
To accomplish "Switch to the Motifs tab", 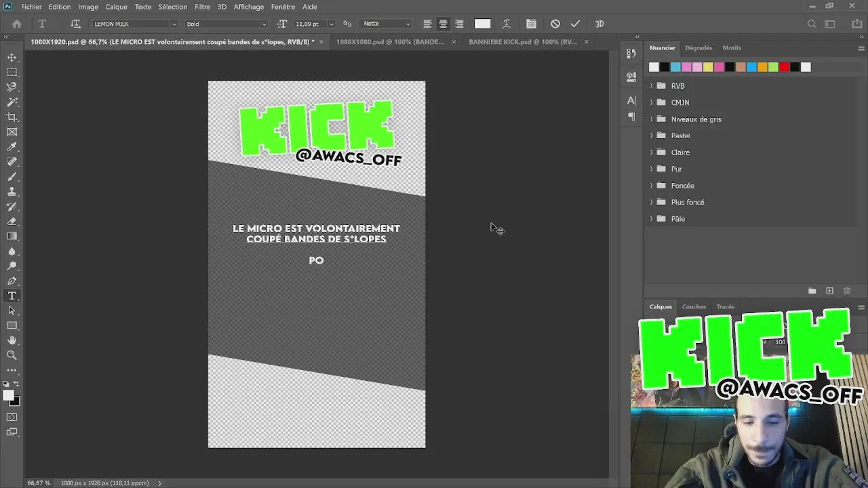I will coord(732,48).
